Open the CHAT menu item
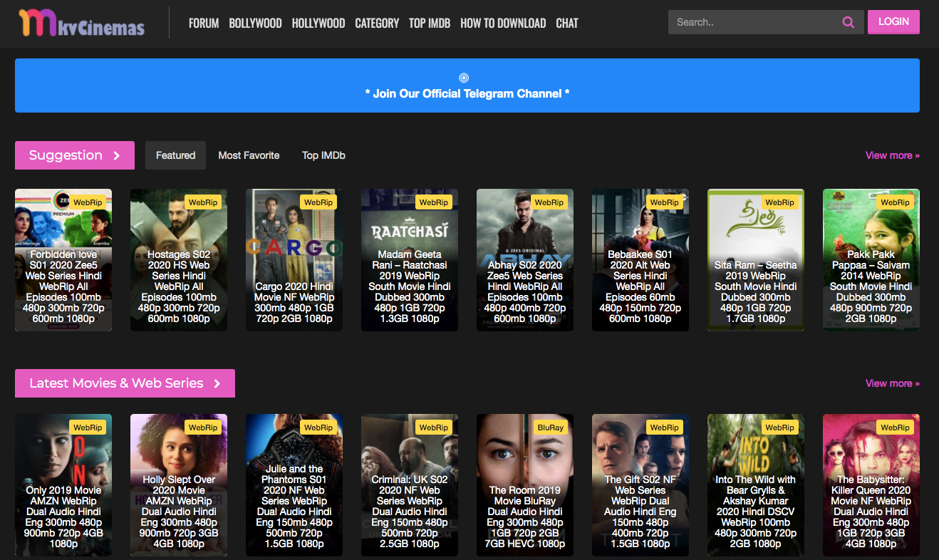 pos(567,23)
